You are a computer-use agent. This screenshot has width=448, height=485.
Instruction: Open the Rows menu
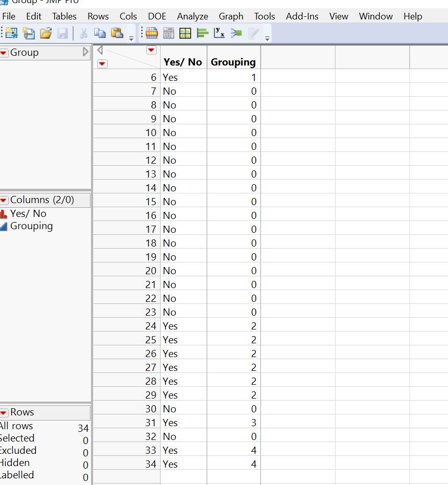click(98, 16)
